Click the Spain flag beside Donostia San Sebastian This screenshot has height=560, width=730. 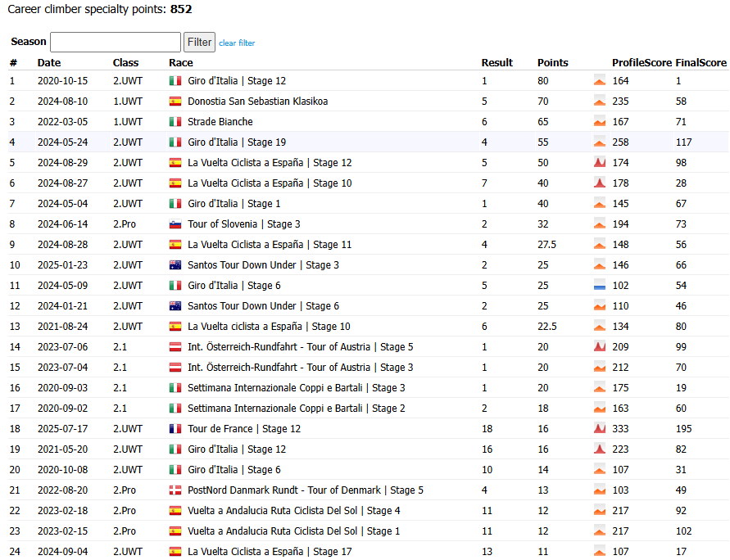[175, 102]
